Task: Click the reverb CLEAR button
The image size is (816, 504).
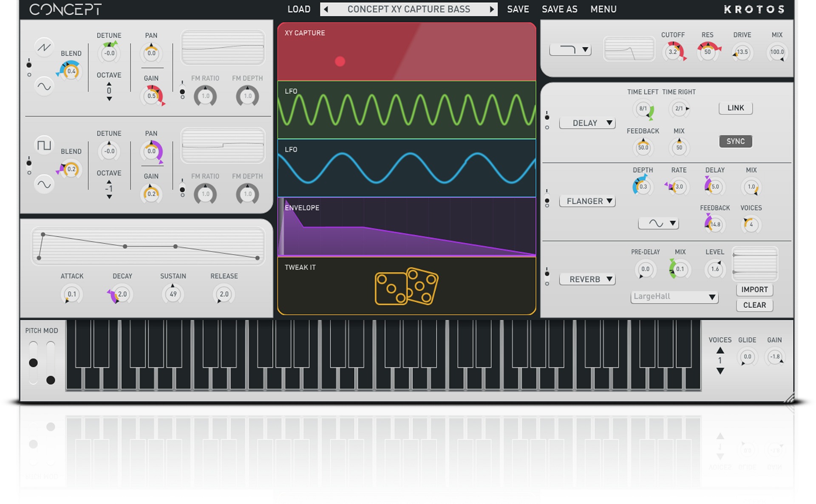Action: tap(754, 305)
